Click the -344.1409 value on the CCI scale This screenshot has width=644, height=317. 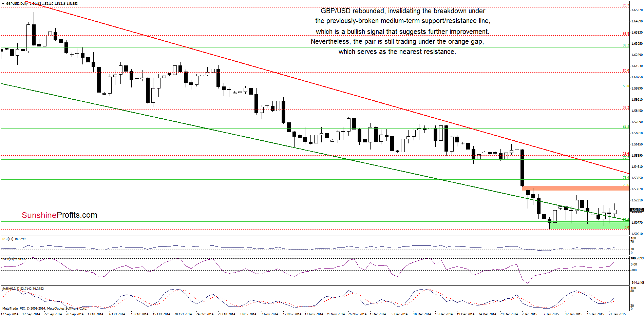pos(637,282)
